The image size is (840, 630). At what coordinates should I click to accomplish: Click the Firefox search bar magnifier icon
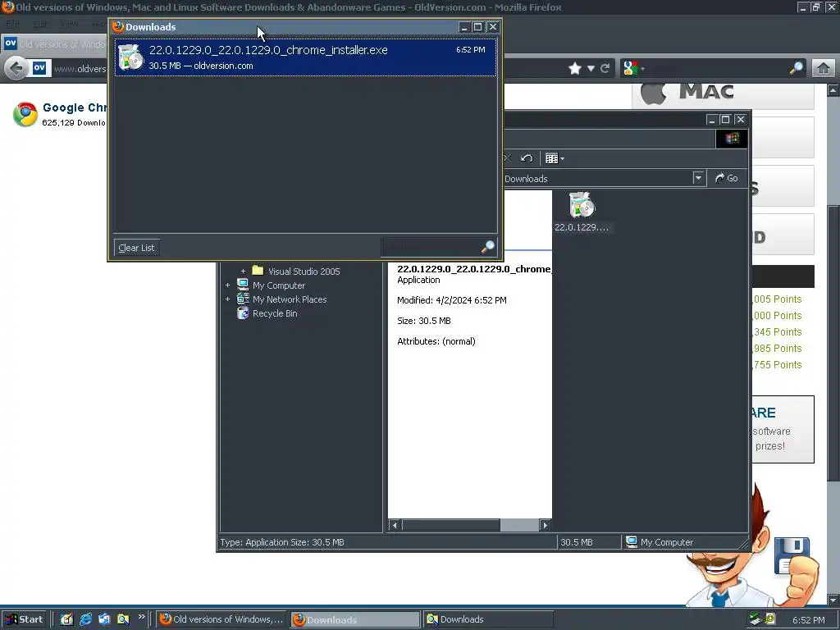pos(796,68)
